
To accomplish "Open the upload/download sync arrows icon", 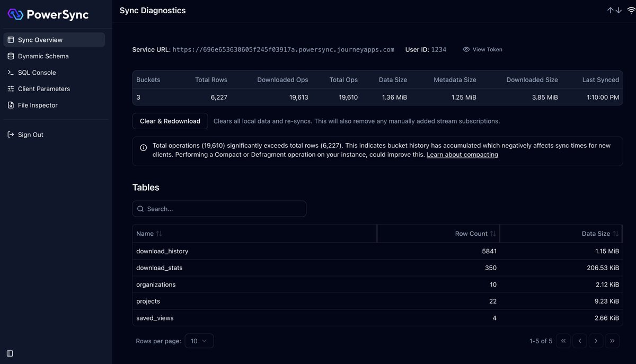I will 614,11.
